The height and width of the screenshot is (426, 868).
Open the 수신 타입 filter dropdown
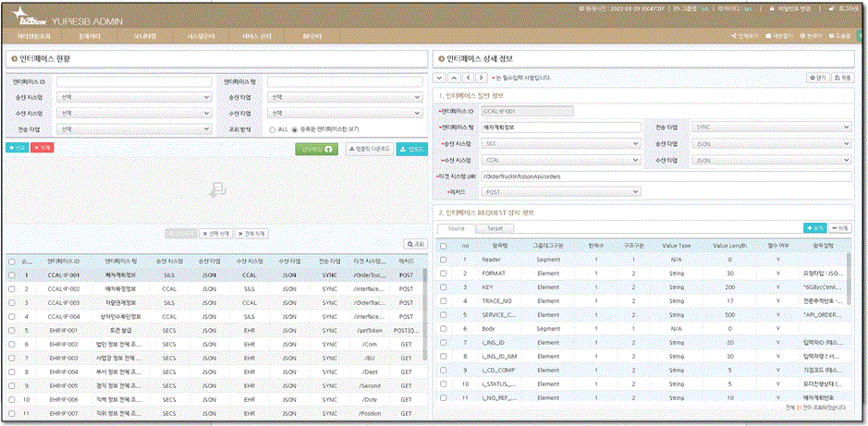(x=346, y=113)
